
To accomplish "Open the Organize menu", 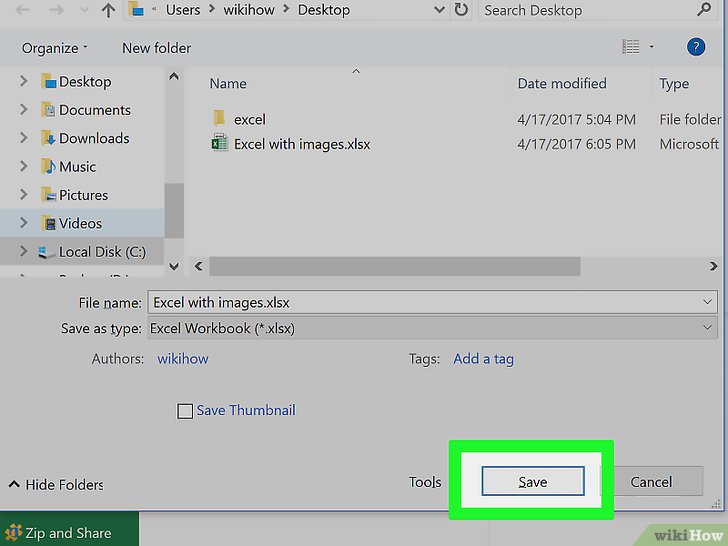I will (54, 48).
